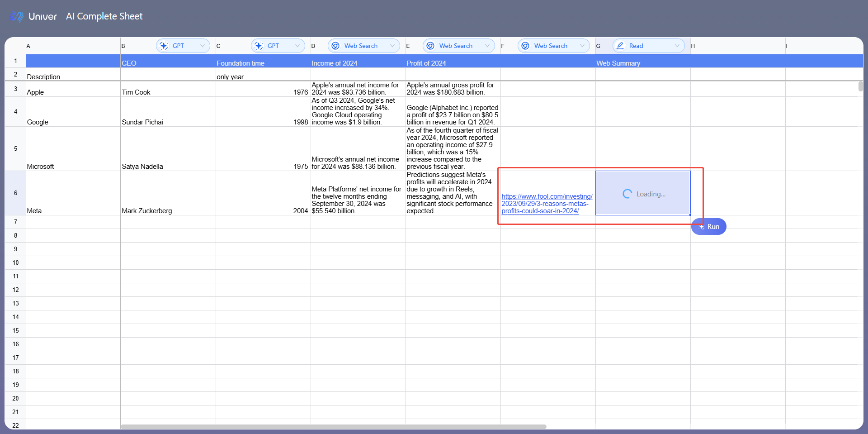This screenshot has height=434, width=868.
Task: Click the Web Search icon in column E
Action: coord(431,46)
